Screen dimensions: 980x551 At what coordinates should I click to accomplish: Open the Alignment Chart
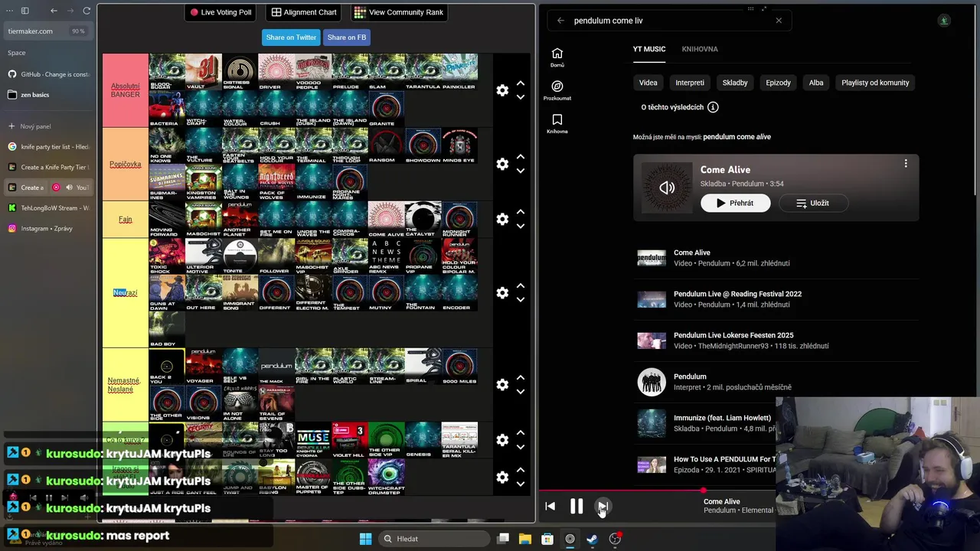304,12
